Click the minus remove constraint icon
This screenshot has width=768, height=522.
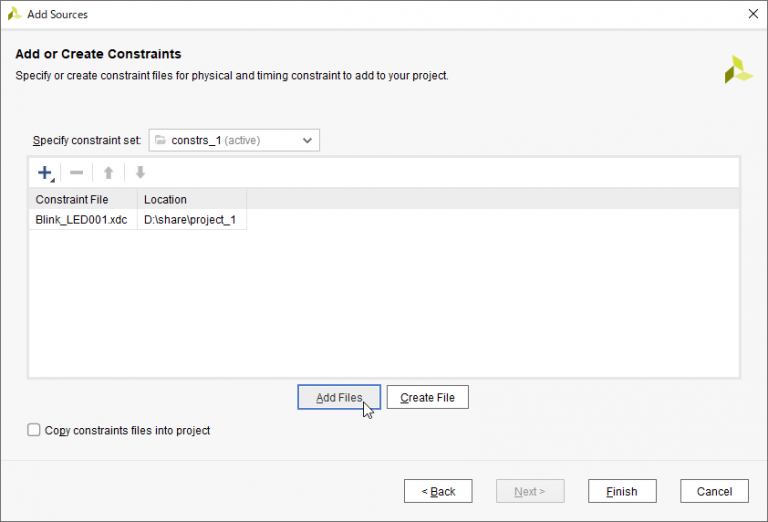[77, 173]
